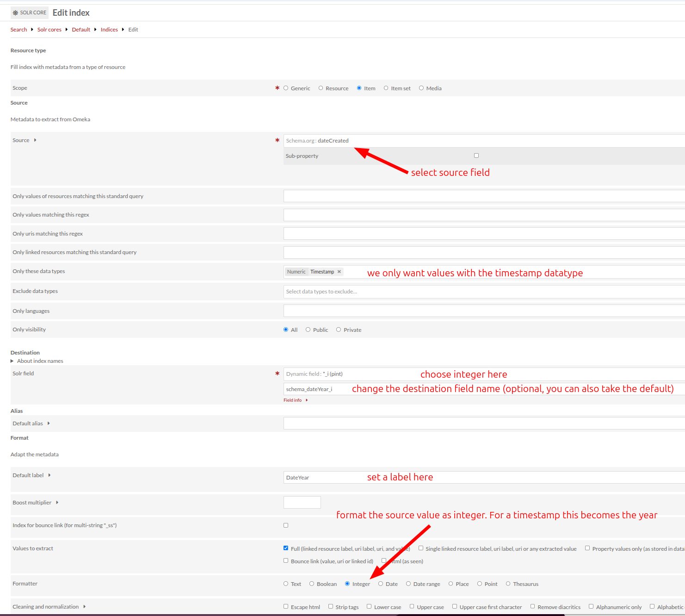This screenshot has width=685, height=616.
Task: Click the Boost multiplier input box
Action: [x=302, y=503]
